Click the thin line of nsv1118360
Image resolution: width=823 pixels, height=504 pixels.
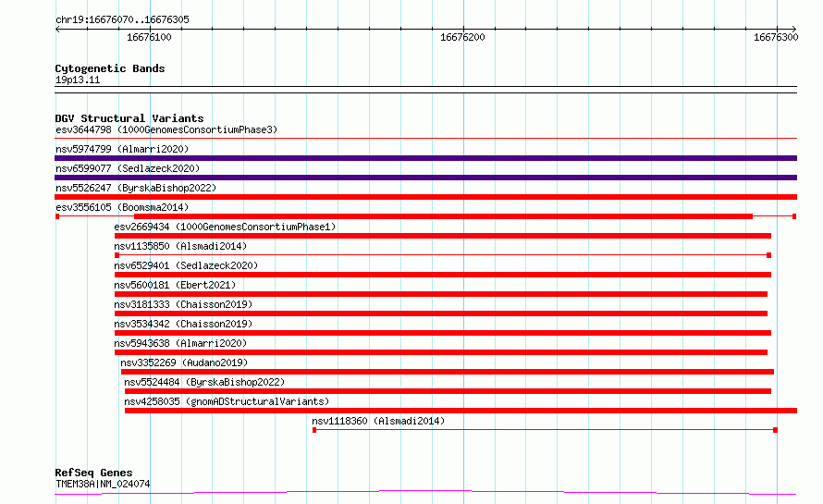(x=545, y=430)
